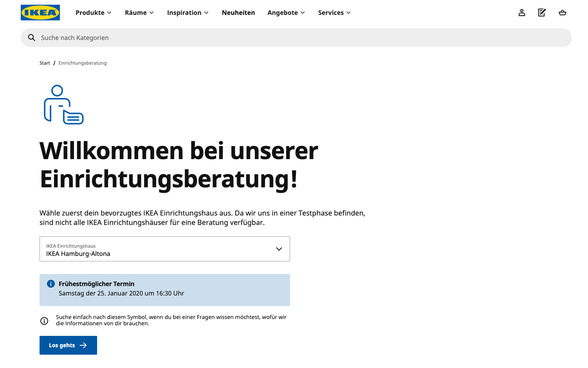Expand the Räume menu
This screenshot has height=368, width=588.
(139, 13)
